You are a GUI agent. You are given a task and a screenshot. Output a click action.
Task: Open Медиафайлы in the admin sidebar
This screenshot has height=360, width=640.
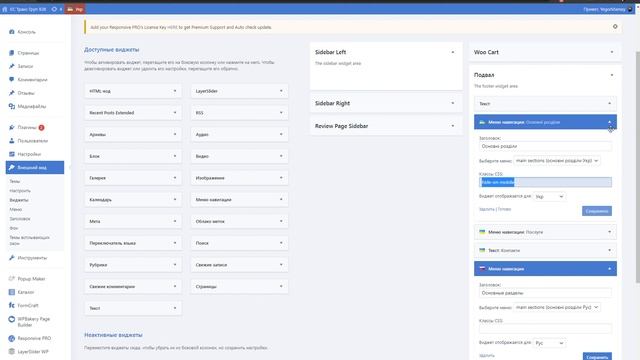tap(31, 107)
